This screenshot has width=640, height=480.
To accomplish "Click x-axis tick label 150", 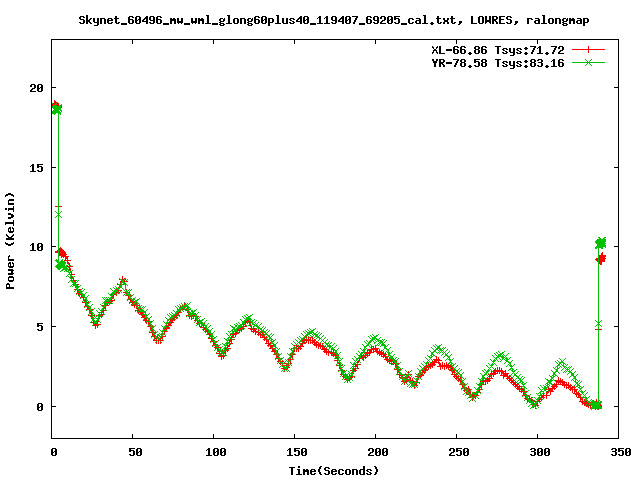I will pos(296,452).
